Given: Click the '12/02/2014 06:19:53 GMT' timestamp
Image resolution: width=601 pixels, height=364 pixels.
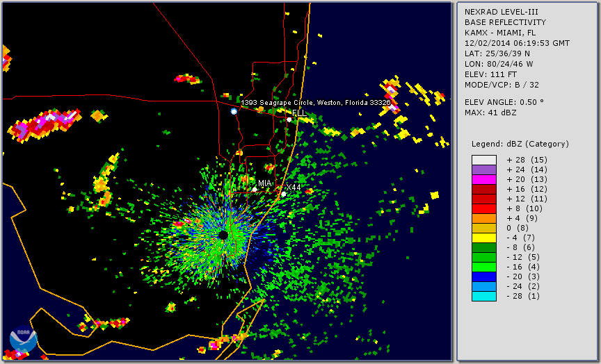Looking at the screenshot, I should click(x=517, y=43).
